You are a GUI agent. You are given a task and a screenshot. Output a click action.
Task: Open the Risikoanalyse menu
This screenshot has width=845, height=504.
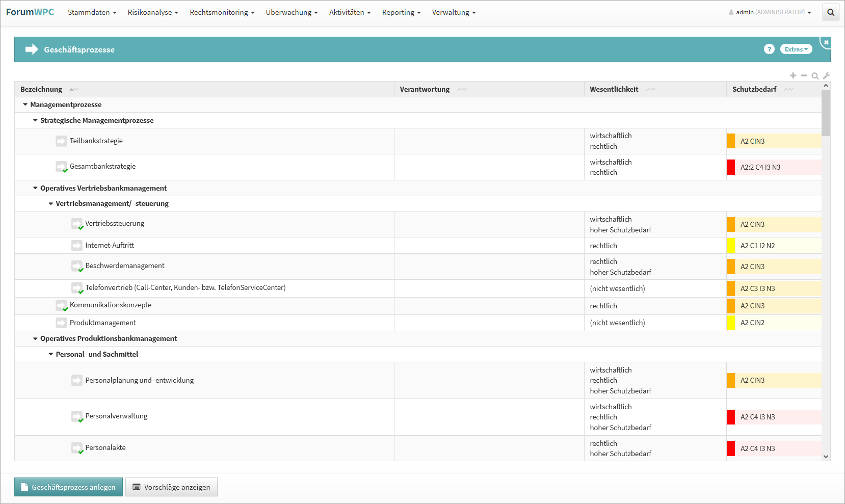point(152,12)
